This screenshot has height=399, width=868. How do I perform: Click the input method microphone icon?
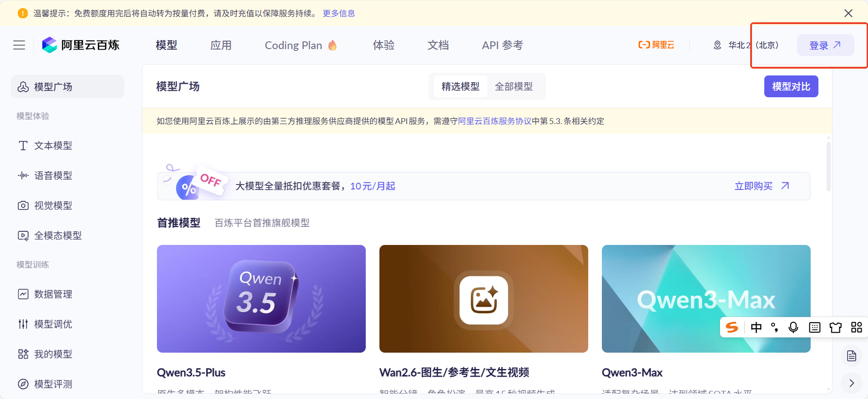793,327
